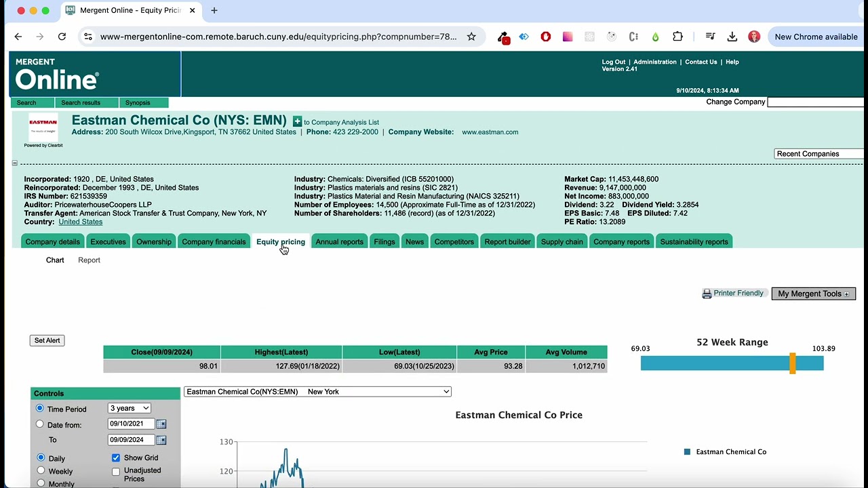
Task: Switch to Filings tab
Action: 384,241
